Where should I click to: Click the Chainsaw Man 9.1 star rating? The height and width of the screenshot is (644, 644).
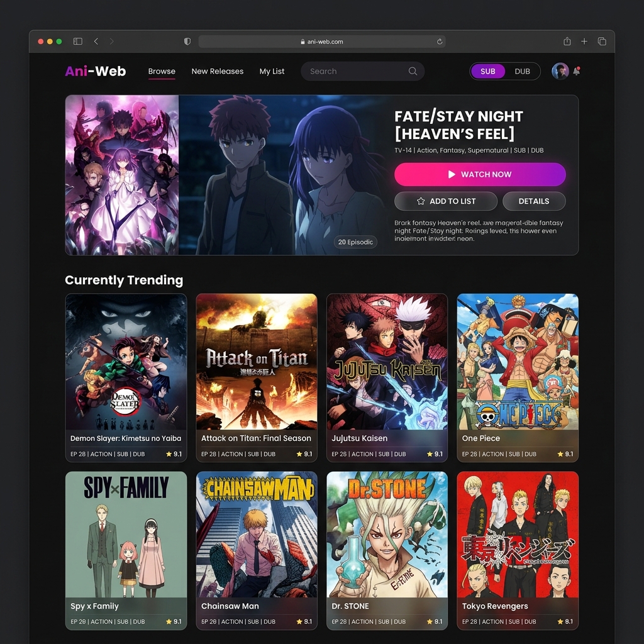304,622
